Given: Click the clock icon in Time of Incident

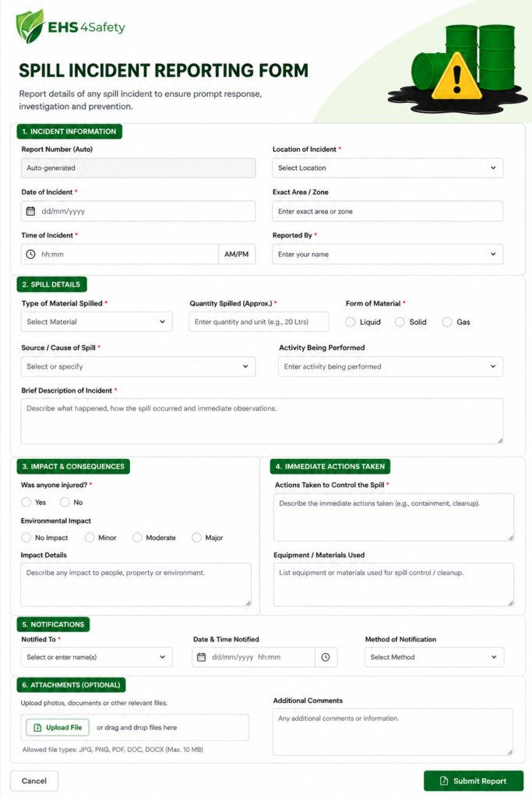Looking at the screenshot, I should 30,254.
